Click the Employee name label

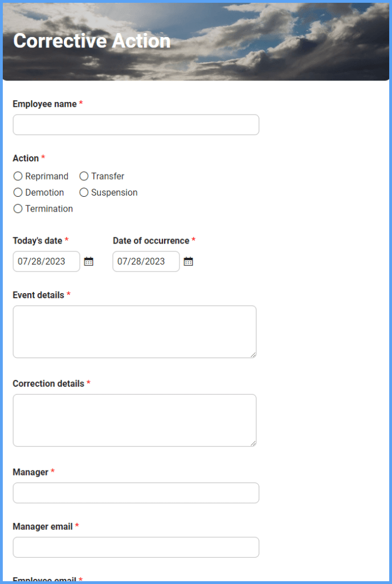coord(44,104)
